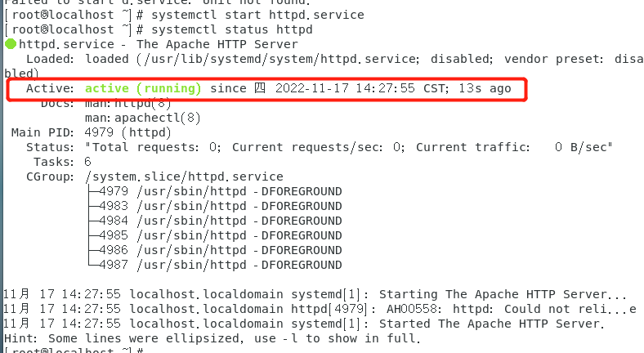Select process 4983 in the CGroup tree

pyautogui.click(x=113, y=206)
